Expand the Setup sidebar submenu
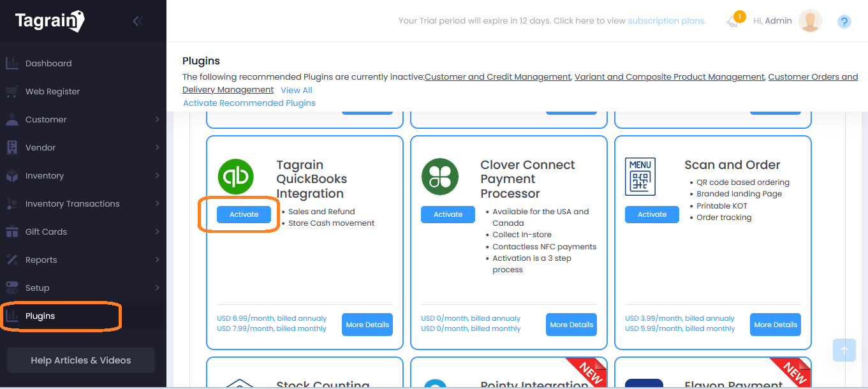868x389 pixels. [x=157, y=288]
